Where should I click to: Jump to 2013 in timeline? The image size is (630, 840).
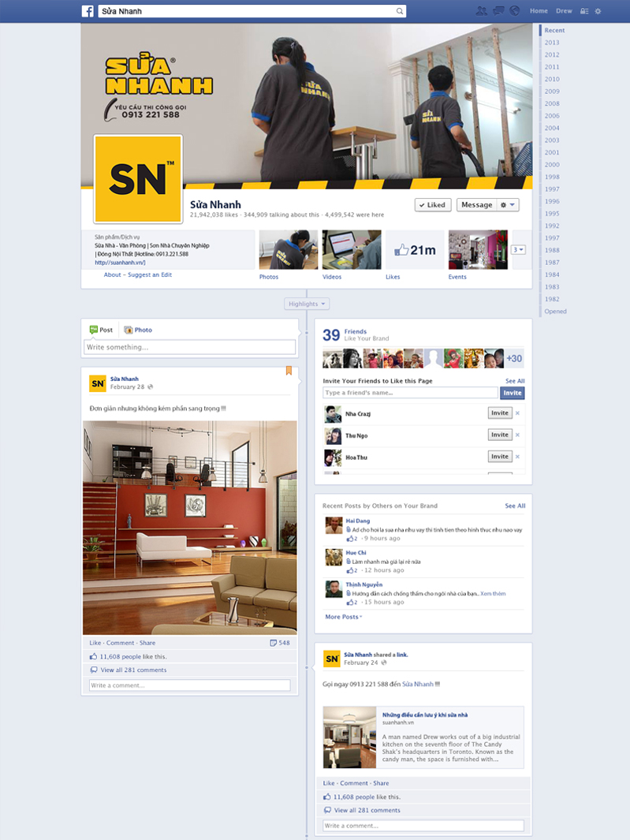pyautogui.click(x=552, y=43)
